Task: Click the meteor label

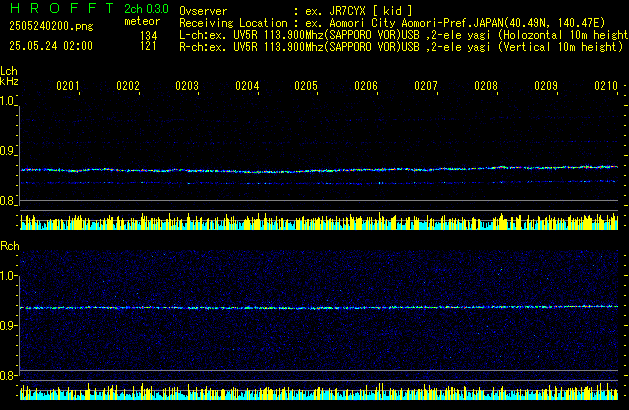Action: point(142,21)
